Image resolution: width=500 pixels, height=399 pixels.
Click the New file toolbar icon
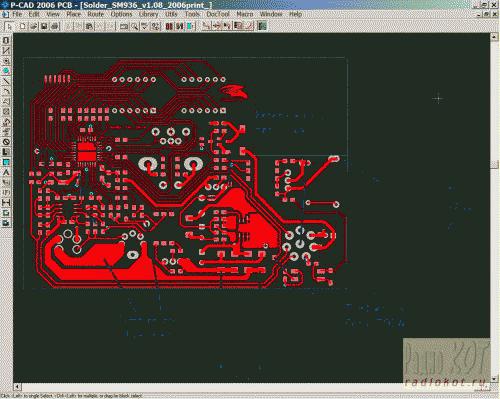pos(23,26)
